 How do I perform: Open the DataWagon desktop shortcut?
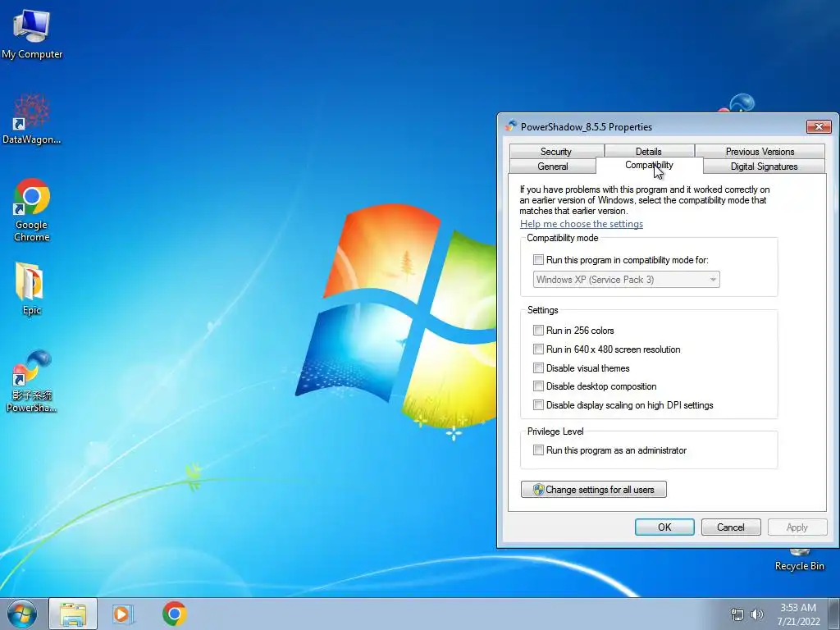[32, 119]
